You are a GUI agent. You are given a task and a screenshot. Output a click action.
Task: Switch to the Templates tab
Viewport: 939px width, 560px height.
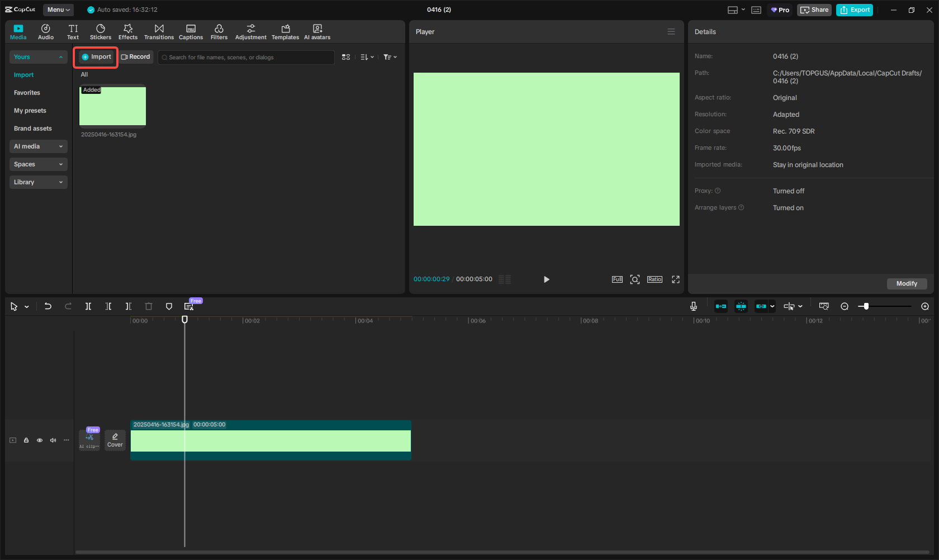pyautogui.click(x=285, y=31)
